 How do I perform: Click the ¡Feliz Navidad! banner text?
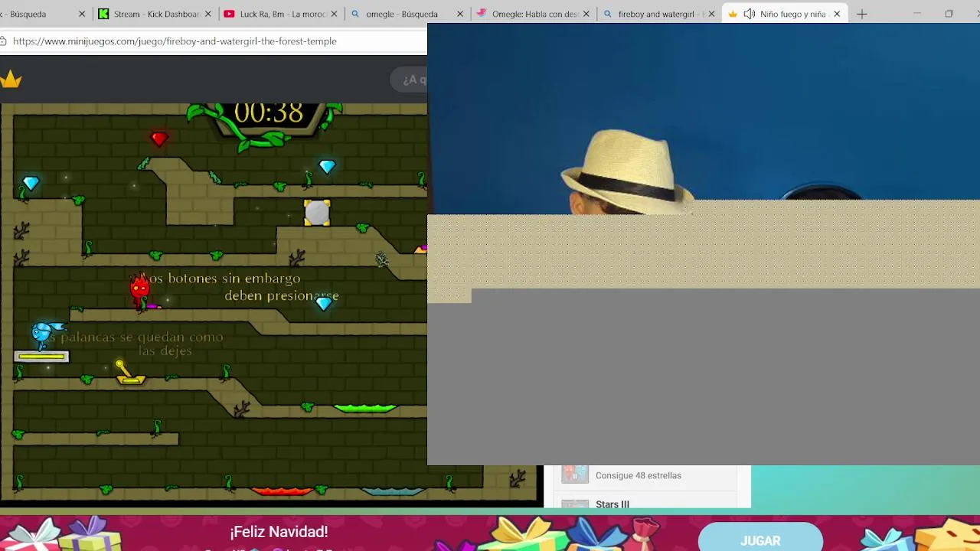point(279,531)
